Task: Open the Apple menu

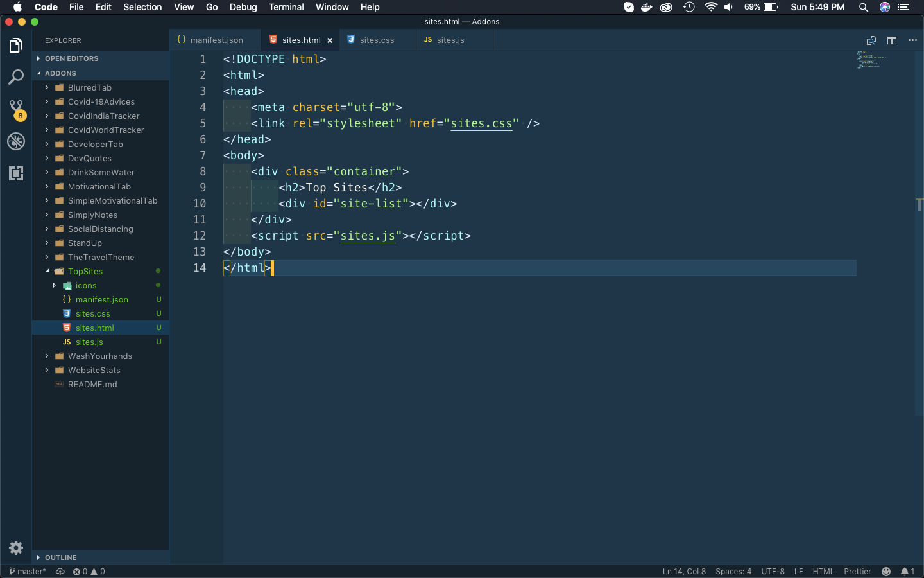Action: click(17, 7)
